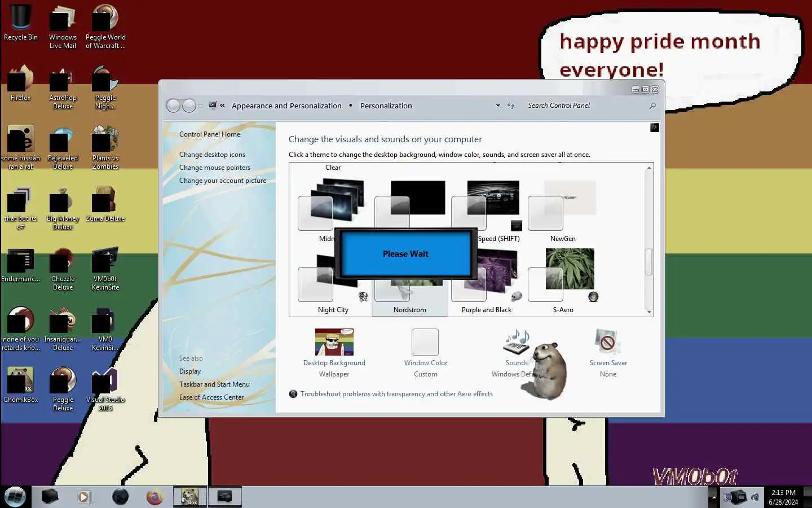The width and height of the screenshot is (812, 508).
Task: Click the Forward navigation button
Action: click(189, 106)
